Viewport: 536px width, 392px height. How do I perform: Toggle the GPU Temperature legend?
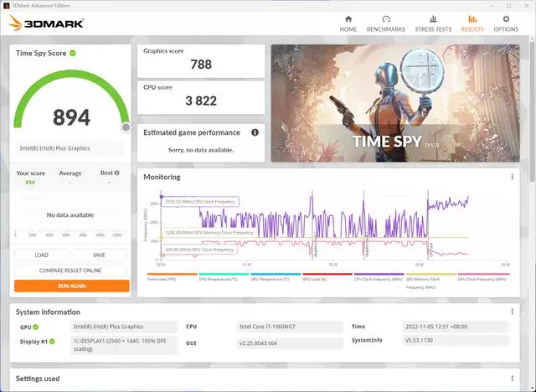pos(276,276)
